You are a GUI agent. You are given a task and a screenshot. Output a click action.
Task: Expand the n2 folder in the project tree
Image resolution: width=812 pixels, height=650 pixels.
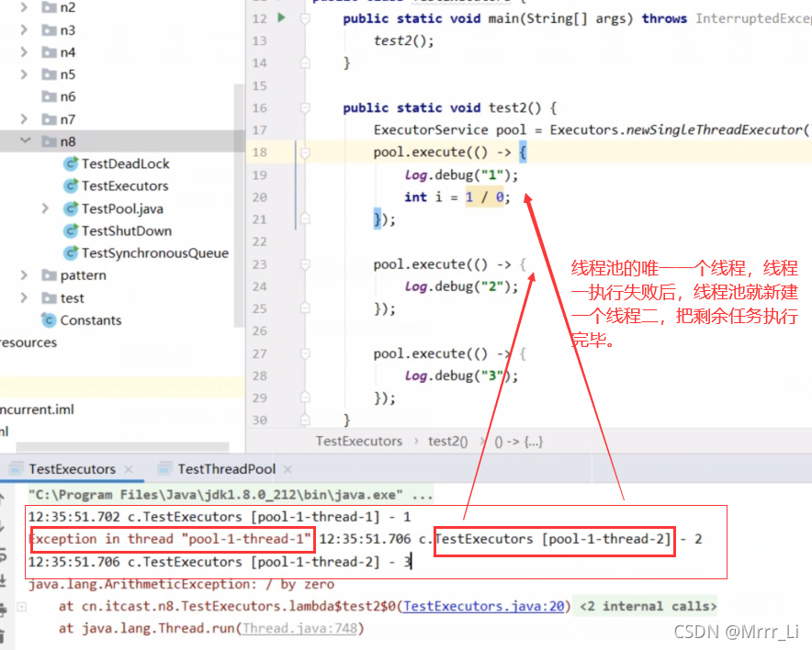tap(23, 8)
